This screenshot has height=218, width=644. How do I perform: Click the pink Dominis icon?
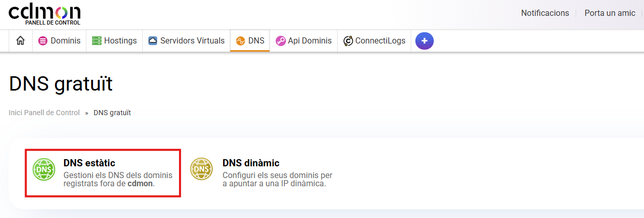click(x=43, y=41)
